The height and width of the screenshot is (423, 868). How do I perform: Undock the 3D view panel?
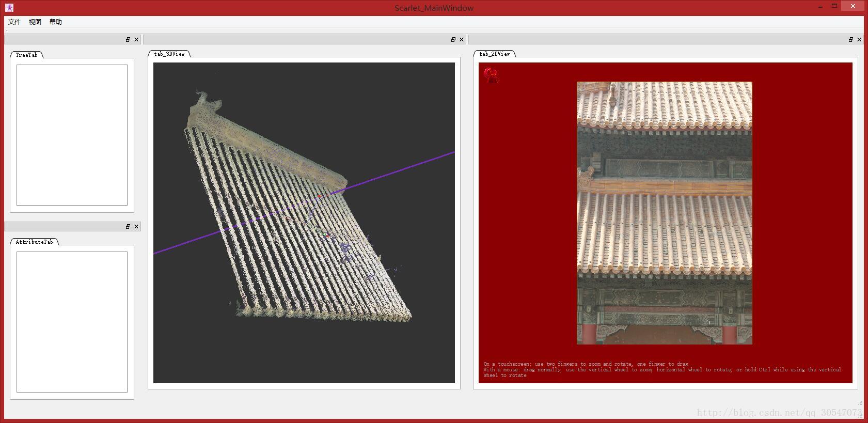(x=453, y=40)
